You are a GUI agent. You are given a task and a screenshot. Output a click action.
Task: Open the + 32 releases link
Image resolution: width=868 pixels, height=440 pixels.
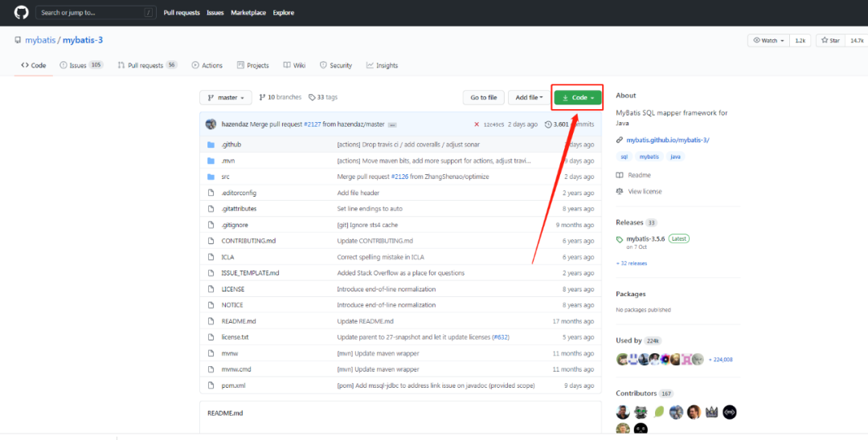tap(632, 263)
